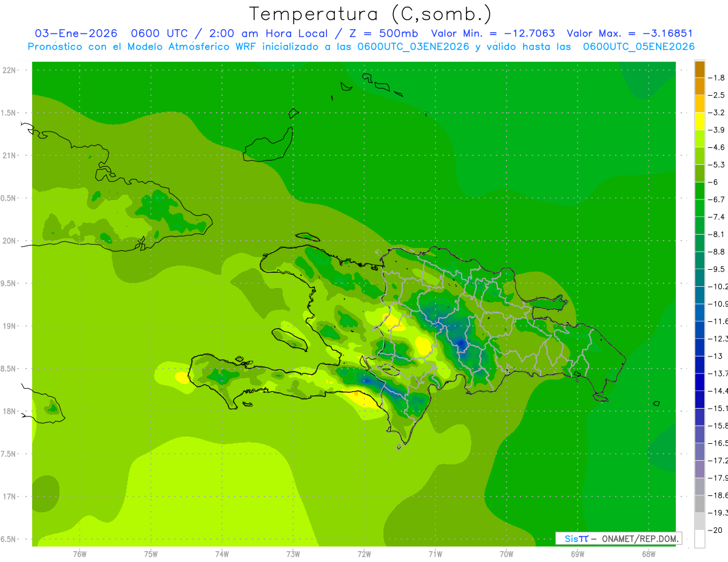Click the "76W" longitude axis label
The image size is (728, 562).
pyautogui.click(x=79, y=554)
